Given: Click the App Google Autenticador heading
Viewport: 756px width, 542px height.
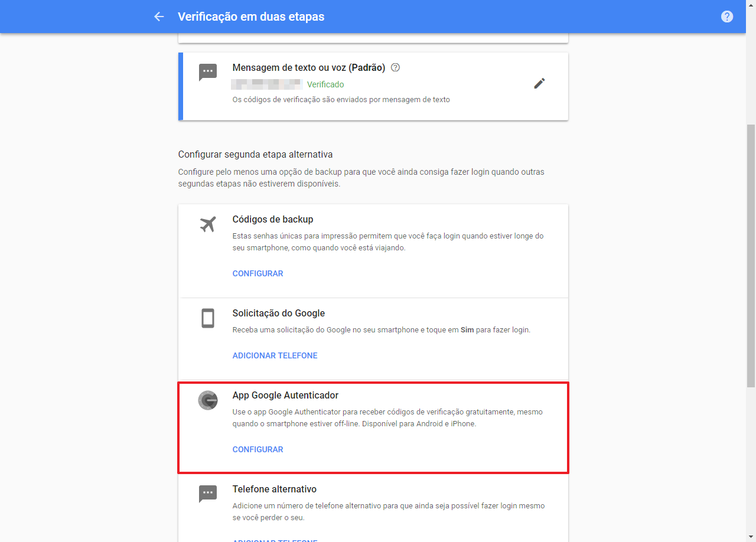Looking at the screenshot, I should [285, 395].
